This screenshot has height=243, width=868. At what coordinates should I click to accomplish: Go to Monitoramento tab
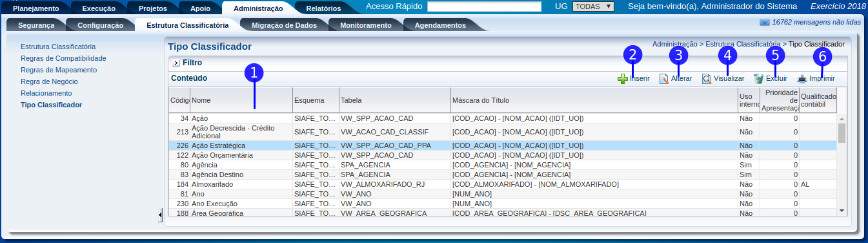365,25
